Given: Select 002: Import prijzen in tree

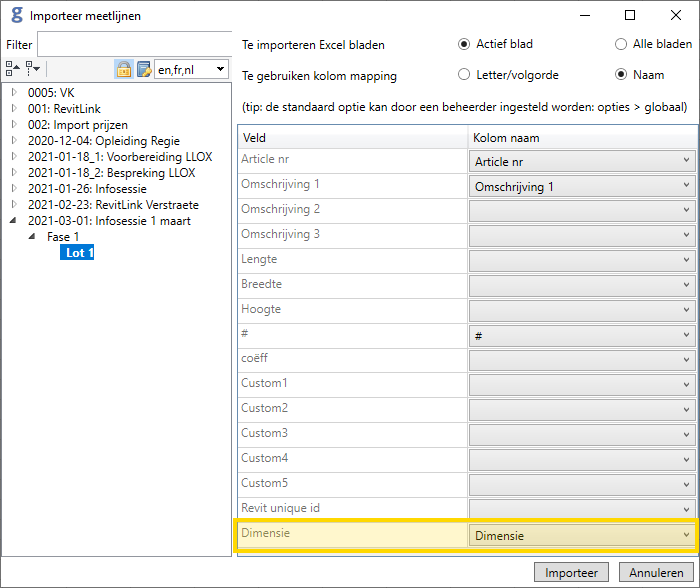Looking at the screenshot, I should click(x=78, y=125).
